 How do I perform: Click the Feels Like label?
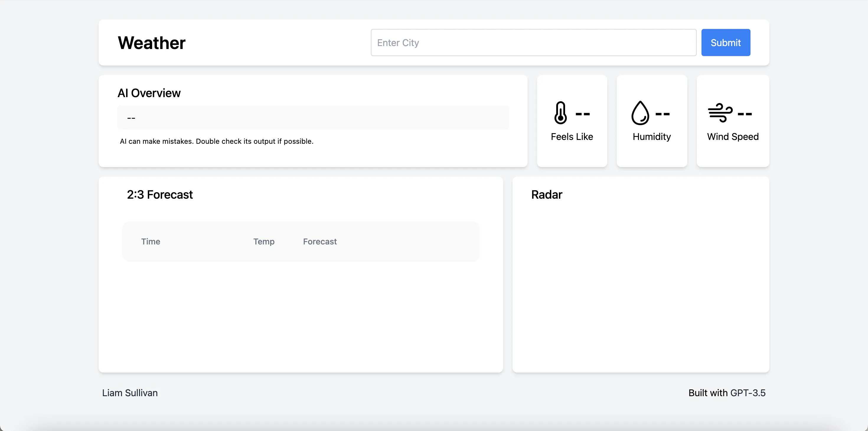click(572, 137)
